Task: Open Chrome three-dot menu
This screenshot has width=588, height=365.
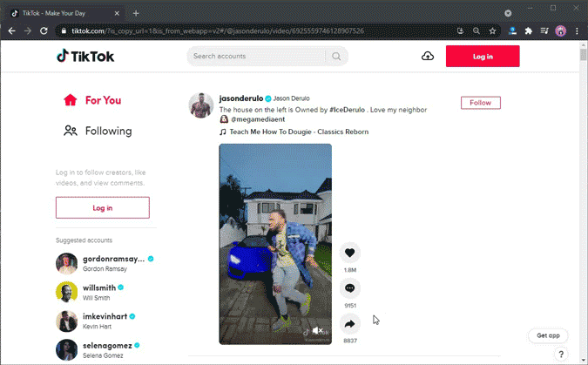Action: tap(577, 30)
